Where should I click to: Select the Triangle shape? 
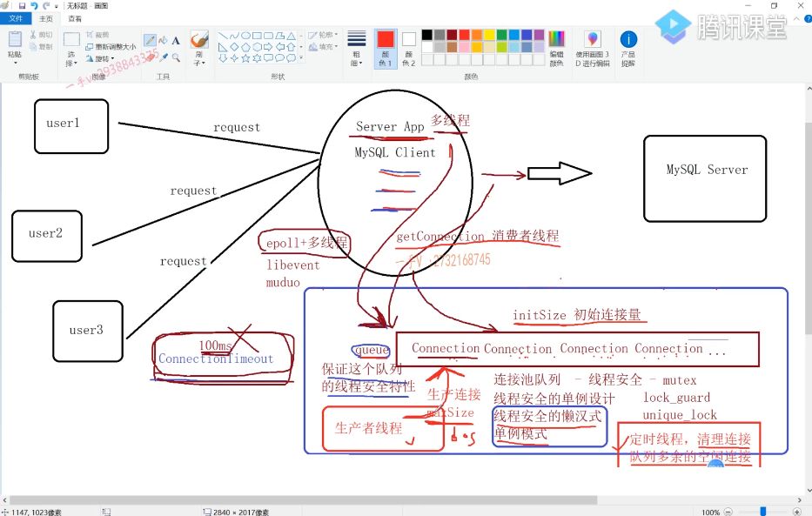coord(291,36)
